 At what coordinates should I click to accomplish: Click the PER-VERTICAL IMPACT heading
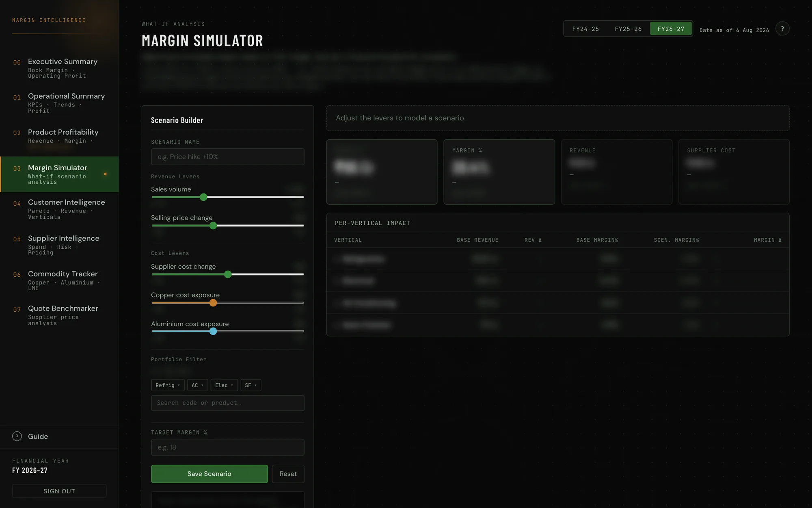click(x=372, y=223)
